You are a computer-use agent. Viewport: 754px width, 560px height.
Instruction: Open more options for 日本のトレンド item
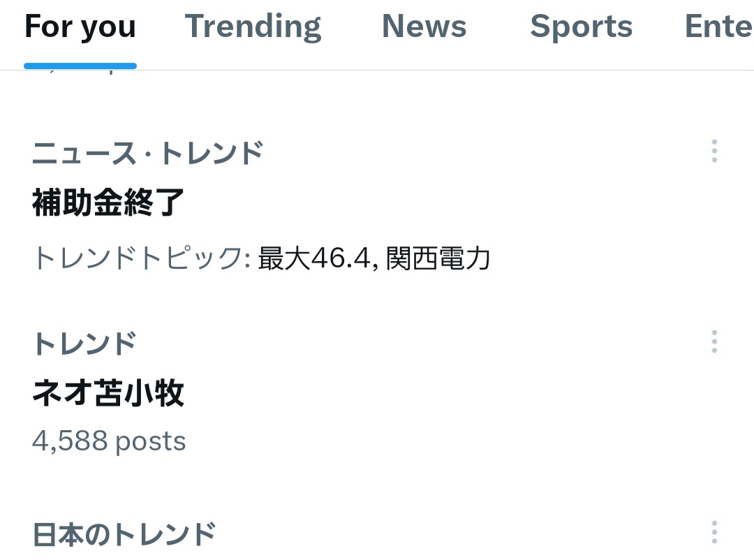714,532
